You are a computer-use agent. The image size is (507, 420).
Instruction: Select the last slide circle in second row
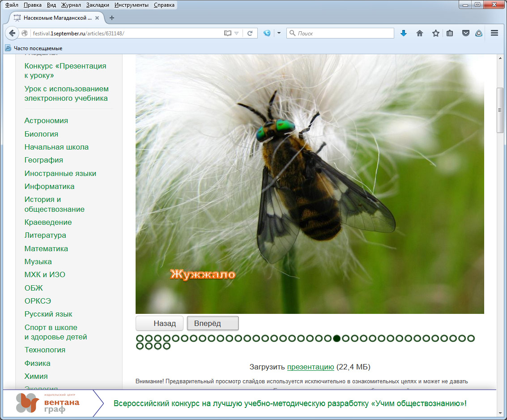tap(166, 346)
